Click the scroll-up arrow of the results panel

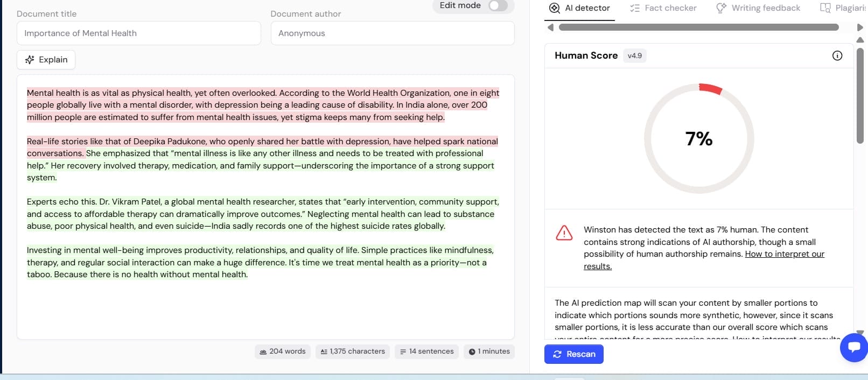point(860,40)
